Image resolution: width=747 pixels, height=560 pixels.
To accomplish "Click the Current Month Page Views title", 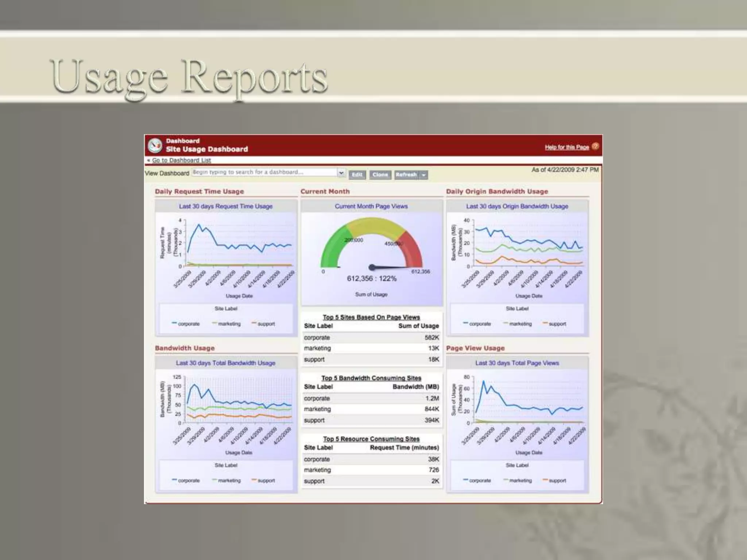I will click(x=371, y=206).
